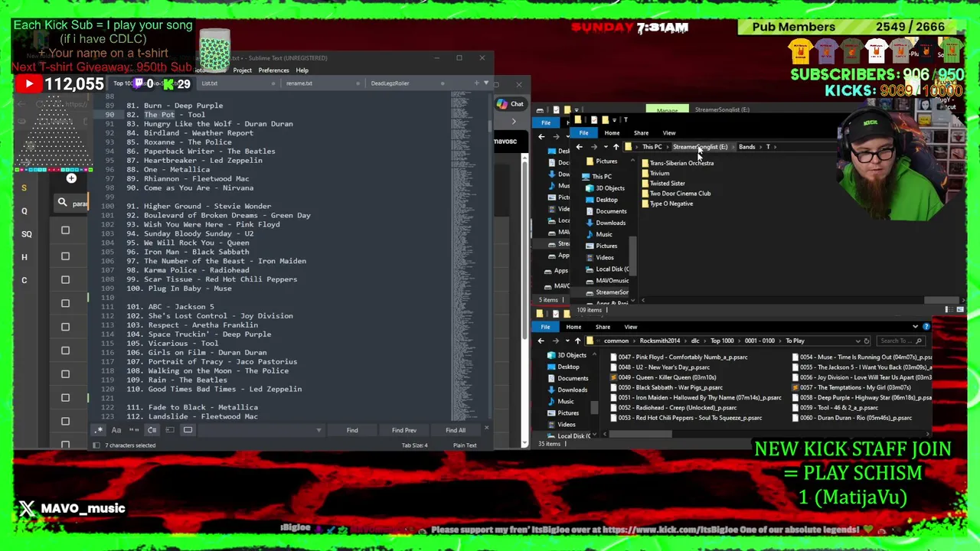Click the Find All button in Sublime
The height and width of the screenshot is (551, 980).
[x=456, y=430]
